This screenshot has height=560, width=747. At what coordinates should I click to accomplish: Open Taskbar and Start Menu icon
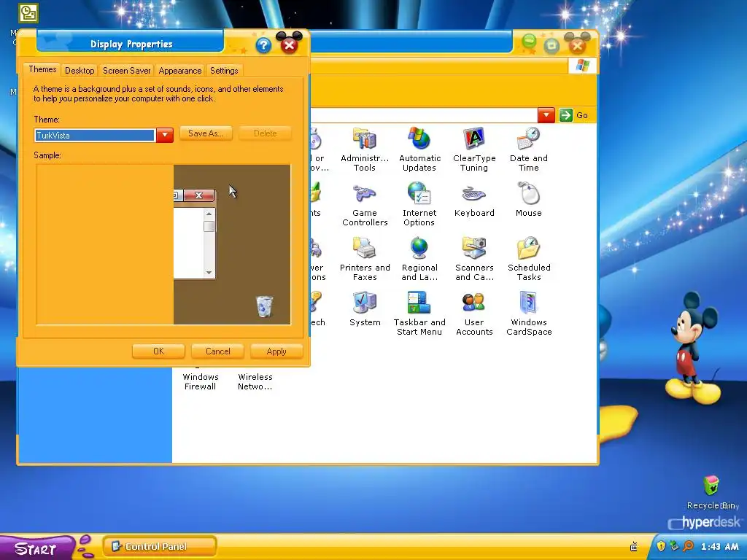(419, 303)
